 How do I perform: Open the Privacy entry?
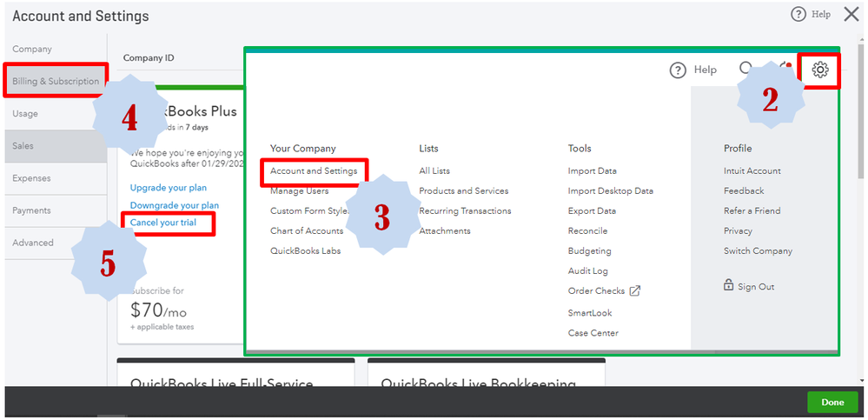coord(738,231)
